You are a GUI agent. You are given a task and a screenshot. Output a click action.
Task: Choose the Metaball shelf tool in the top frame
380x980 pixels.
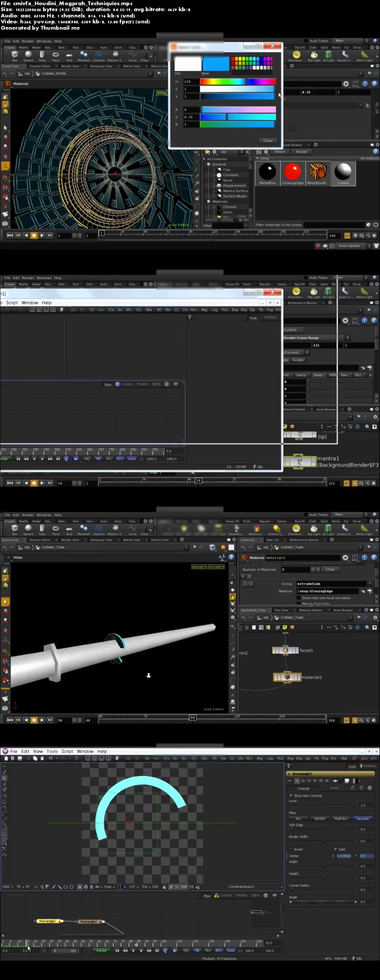[x=83, y=56]
